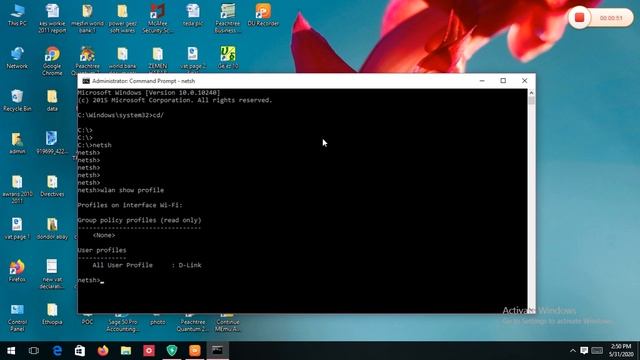Launch Firefox from the desktop shortcut
640x360 pixels.
coord(17,271)
